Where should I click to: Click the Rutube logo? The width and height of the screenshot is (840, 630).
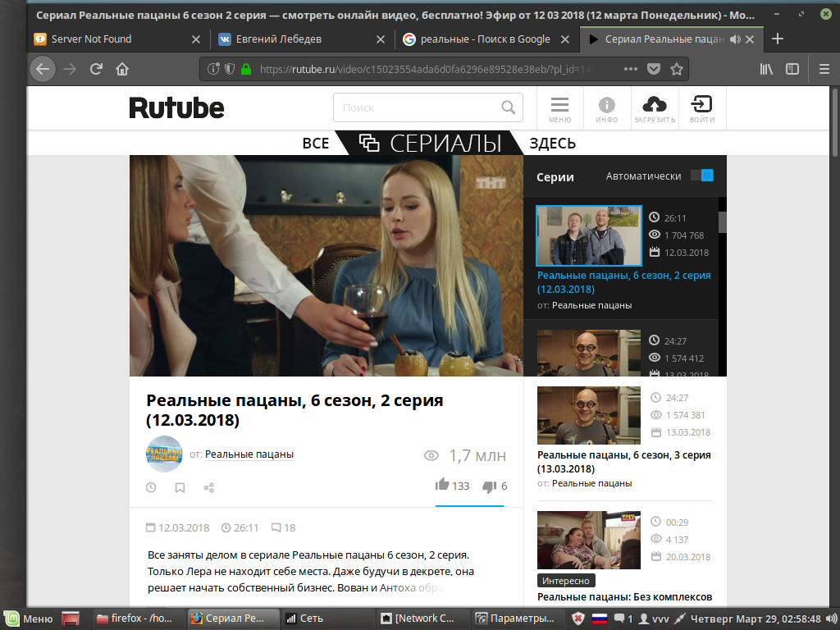(x=177, y=107)
